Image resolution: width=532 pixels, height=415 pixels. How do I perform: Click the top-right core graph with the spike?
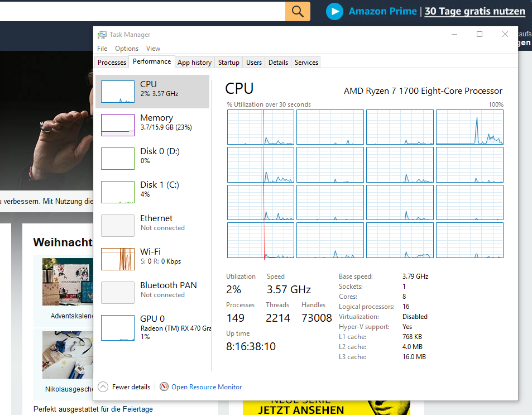point(469,127)
